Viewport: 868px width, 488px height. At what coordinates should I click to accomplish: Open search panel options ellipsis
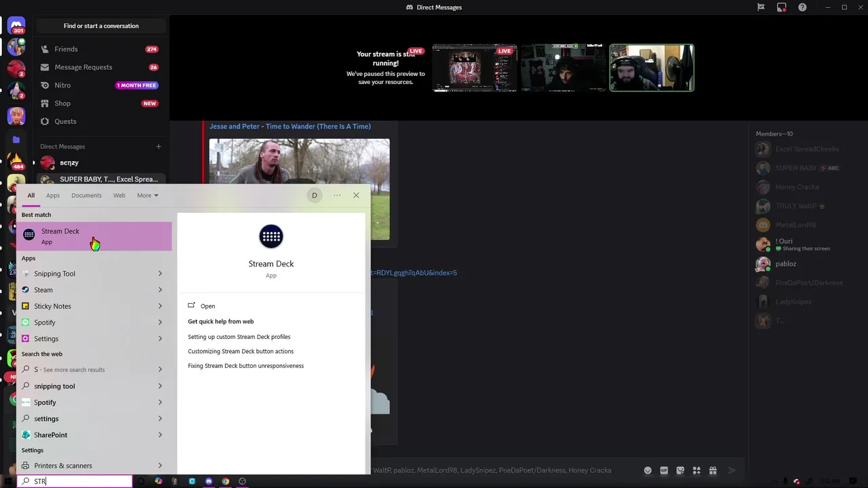pyautogui.click(x=337, y=195)
